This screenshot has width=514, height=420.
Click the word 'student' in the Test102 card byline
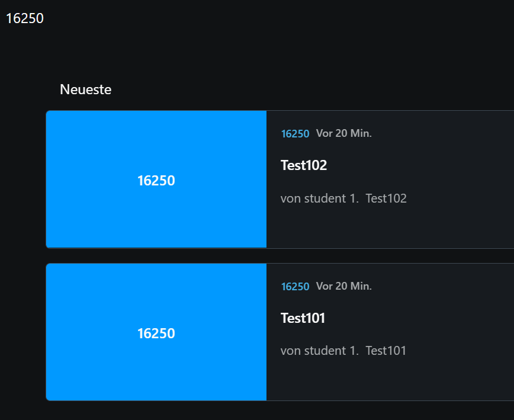coord(325,198)
